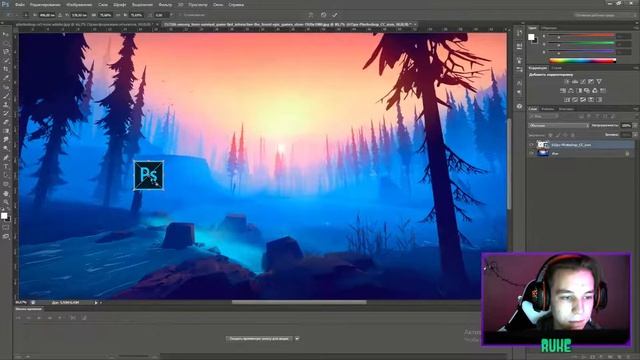Open the layer filter kind dropdown
Image resolution: width=640 pixels, height=360 pixels.
point(544,116)
